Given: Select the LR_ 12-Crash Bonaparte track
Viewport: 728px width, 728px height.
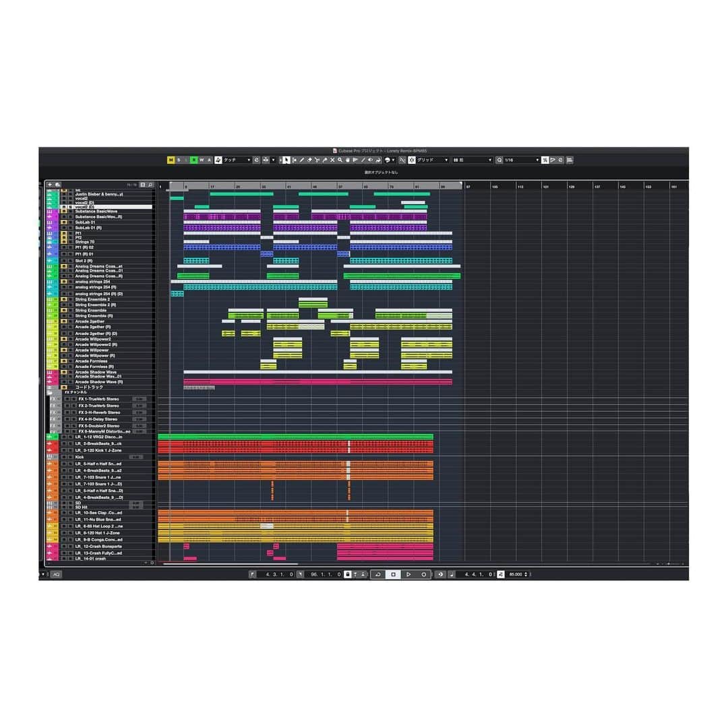Looking at the screenshot, I should [x=100, y=547].
